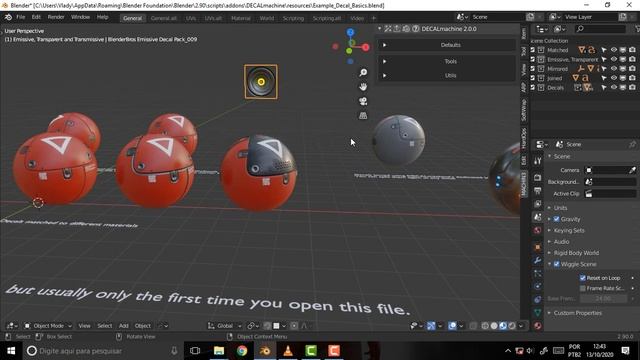Switch to the Scripting workspace tab
Viewport: 640px width, 360px height.
pos(293,18)
